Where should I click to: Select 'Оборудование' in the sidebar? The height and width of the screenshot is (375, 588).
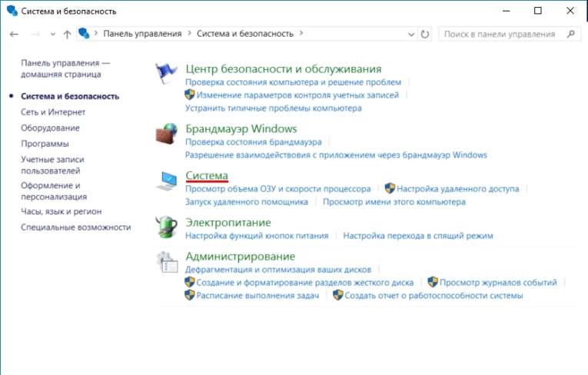pyautogui.click(x=50, y=128)
